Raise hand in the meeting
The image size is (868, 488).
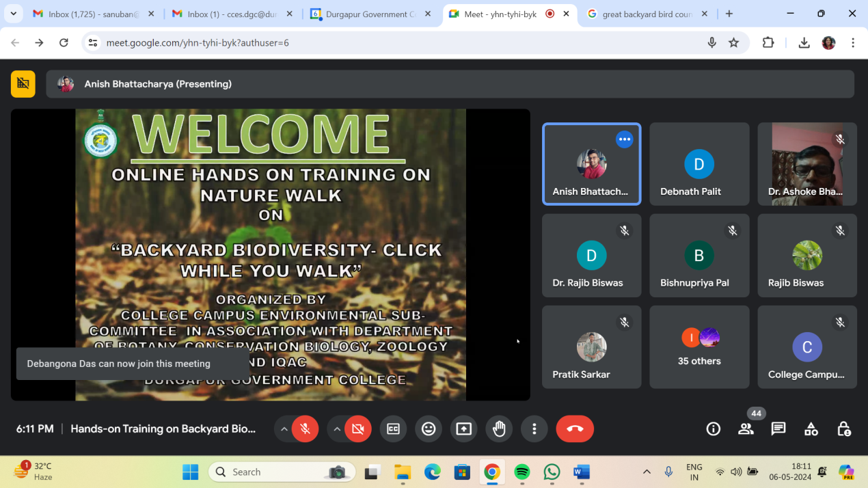click(x=499, y=429)
